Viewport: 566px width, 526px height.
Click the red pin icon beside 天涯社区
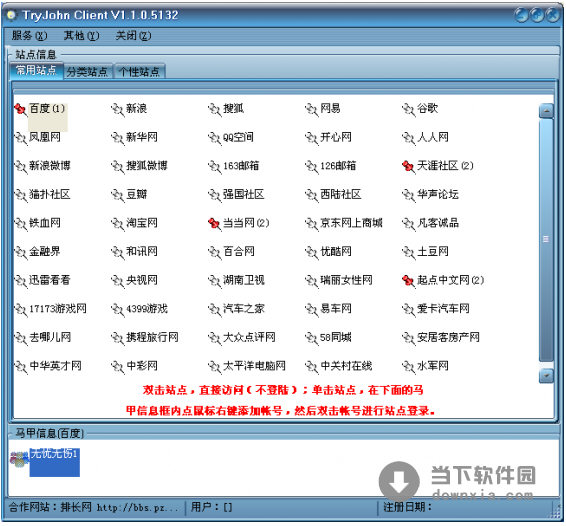tap(408, 166)
